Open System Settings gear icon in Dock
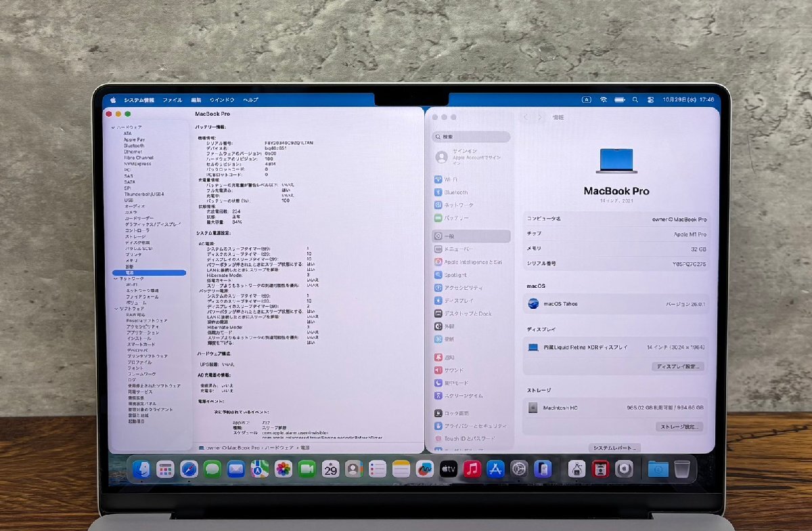Image resolution: width=812 pixels, height=531 pixels. pyautogui.click(x=520, y=469)
